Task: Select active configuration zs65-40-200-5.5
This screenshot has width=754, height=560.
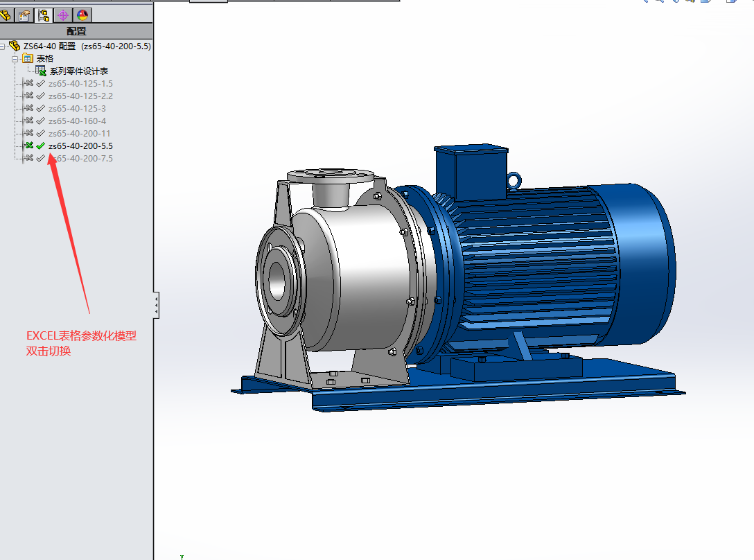Action: coord(80,146)
